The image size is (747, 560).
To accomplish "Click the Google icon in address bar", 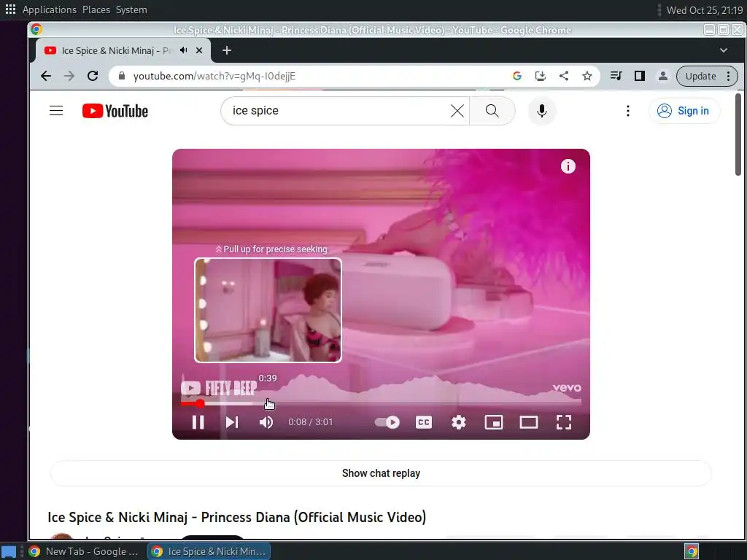I will coord(517,76).
